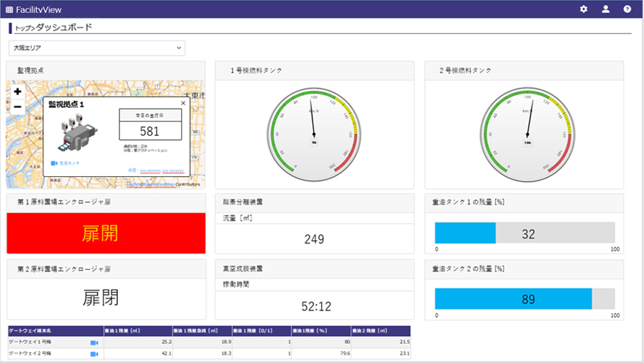The width and height of the screenshot is (644, 363).
Task: Open camera for ゲートウェイ1号機 row
Action: coord(94,342)
